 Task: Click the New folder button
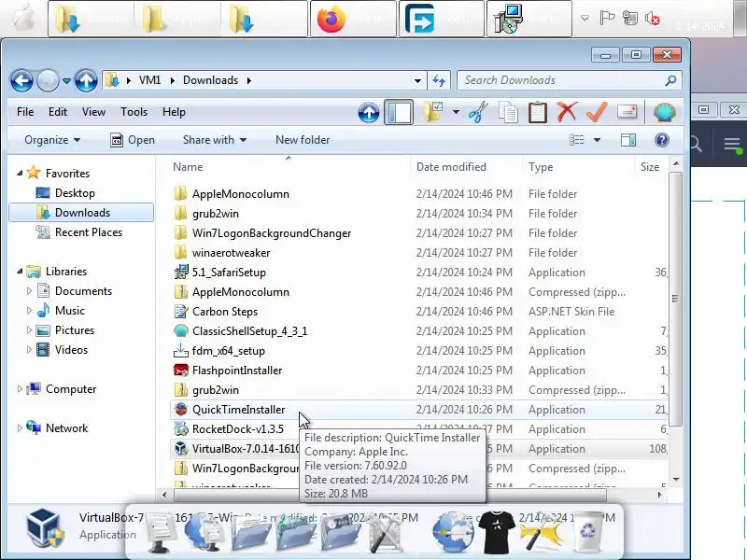click(303, 140)
